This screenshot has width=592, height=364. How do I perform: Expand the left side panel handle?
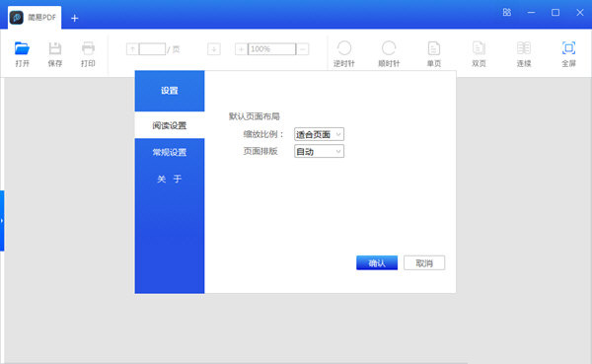point(2,221)
